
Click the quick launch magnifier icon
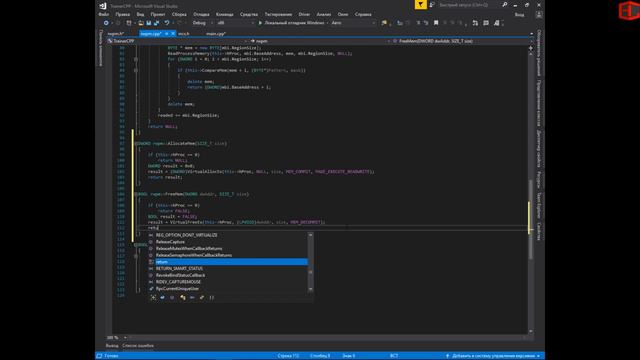[505, 5]
